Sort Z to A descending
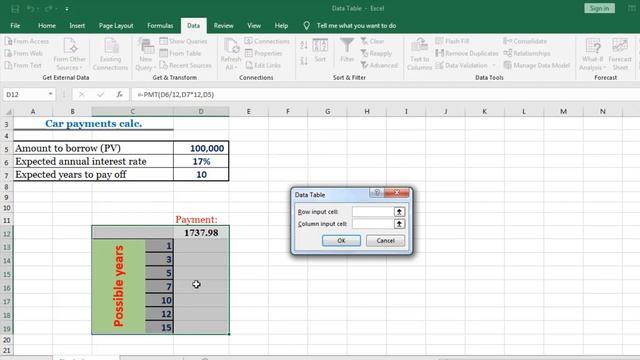This screenshot has height=360, width=640. pos(304,61)
